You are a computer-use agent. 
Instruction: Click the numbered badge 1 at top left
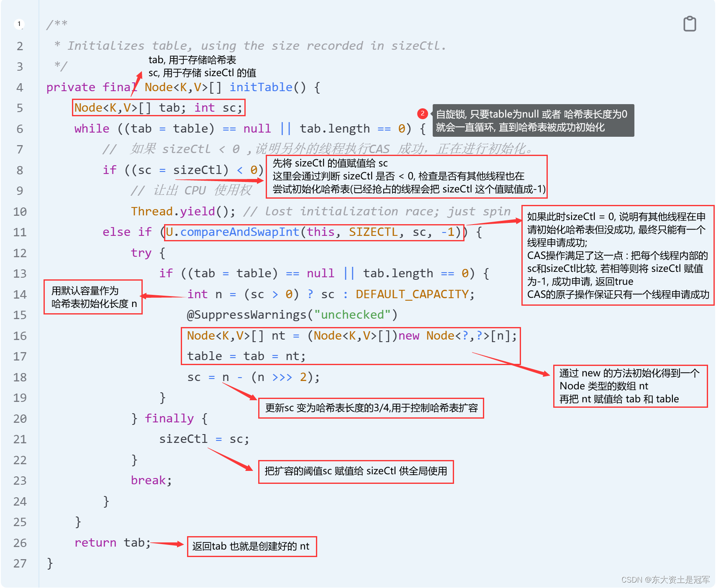click(x=19, y=24)
